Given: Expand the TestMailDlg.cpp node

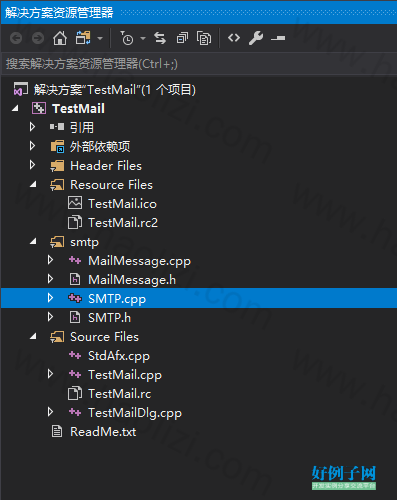Looking at the screenshot, I should [x=50, y=412].
